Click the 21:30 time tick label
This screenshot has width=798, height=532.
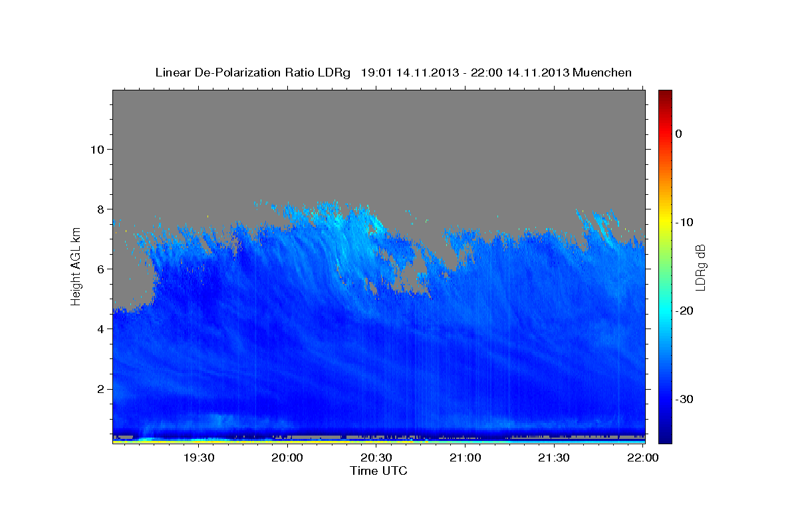click(554, 458)
